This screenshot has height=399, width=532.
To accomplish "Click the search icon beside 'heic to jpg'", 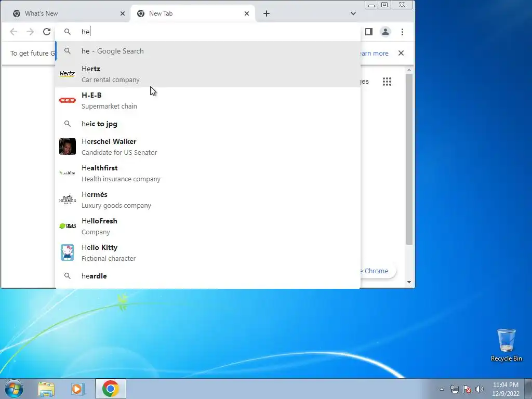I will tap(68, 124).
